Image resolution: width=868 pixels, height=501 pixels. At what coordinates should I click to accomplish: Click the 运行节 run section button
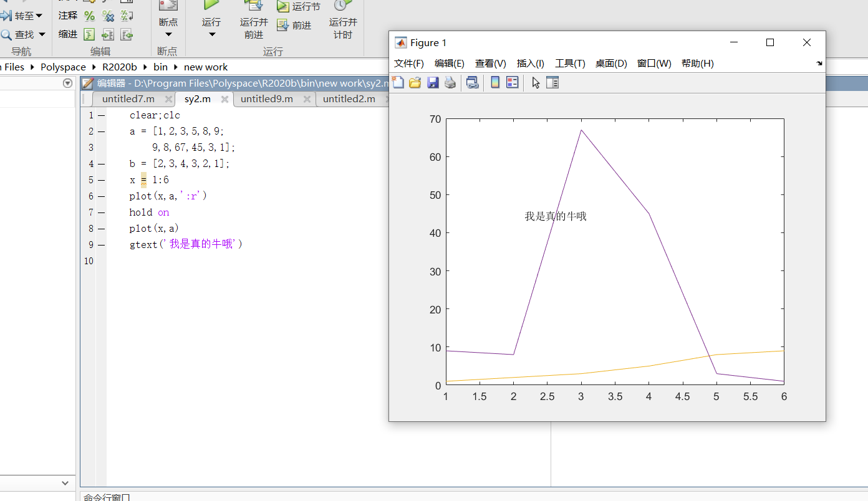298,6
